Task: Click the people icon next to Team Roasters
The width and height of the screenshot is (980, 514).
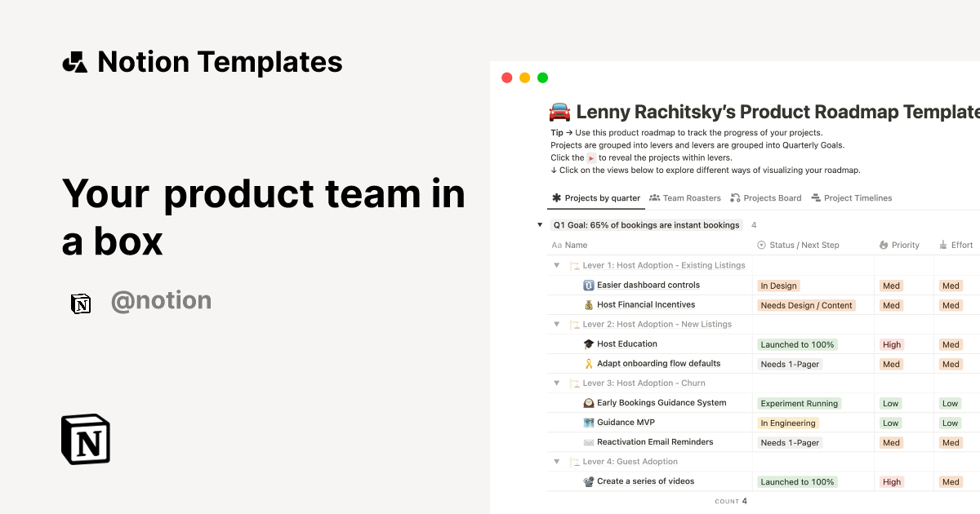Action: tap(653, 197)
